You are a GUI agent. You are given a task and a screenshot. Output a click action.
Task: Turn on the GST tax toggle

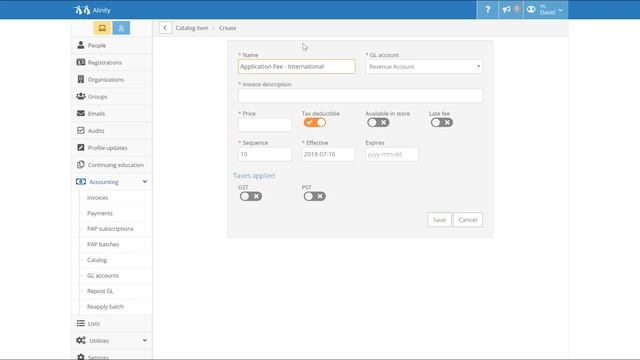pos(251,196)
